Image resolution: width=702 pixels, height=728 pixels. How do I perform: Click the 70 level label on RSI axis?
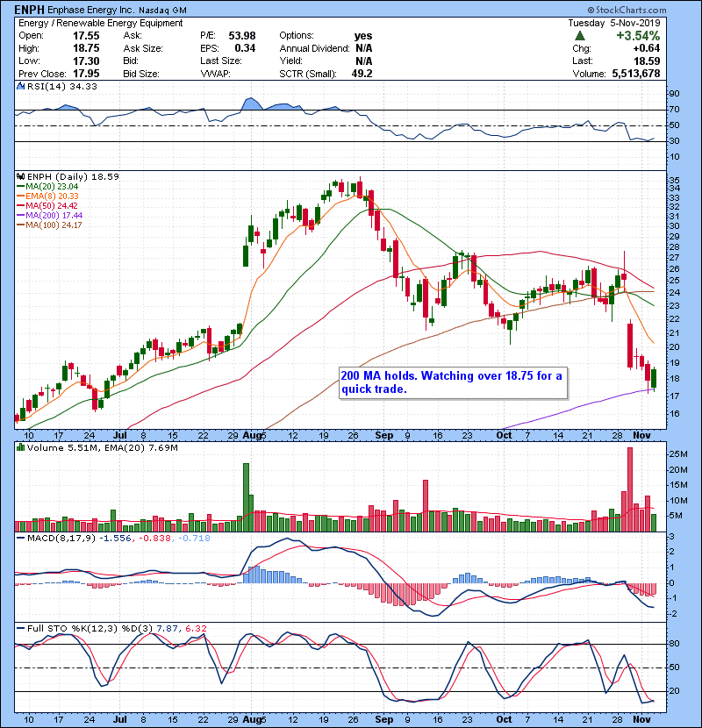click(674, 110)
